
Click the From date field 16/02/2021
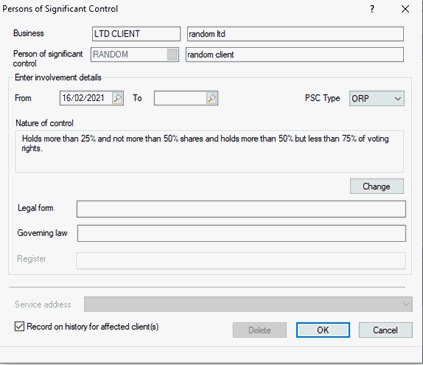click(86, 98)
